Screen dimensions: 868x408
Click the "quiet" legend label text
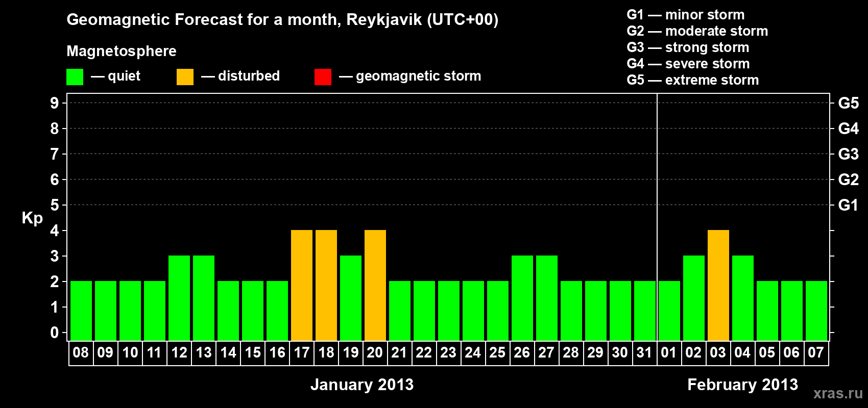[124, 76]
